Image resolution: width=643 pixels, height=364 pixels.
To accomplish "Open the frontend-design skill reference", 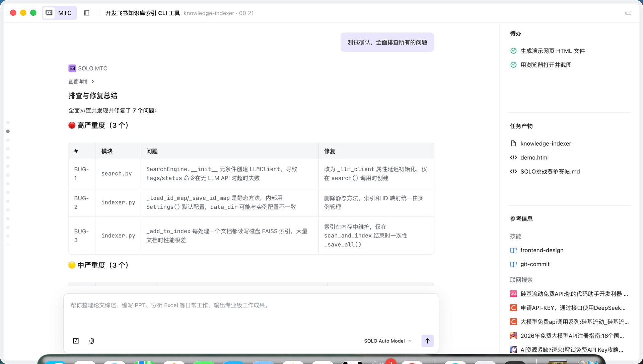I will (x=542, y=250).
